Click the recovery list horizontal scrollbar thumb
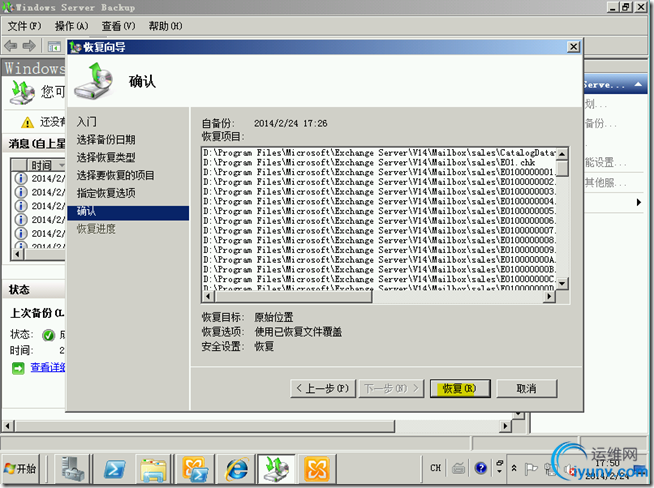The height and width of the screenshot is (488, 654). pyautogui.click(x=293, y=296)
